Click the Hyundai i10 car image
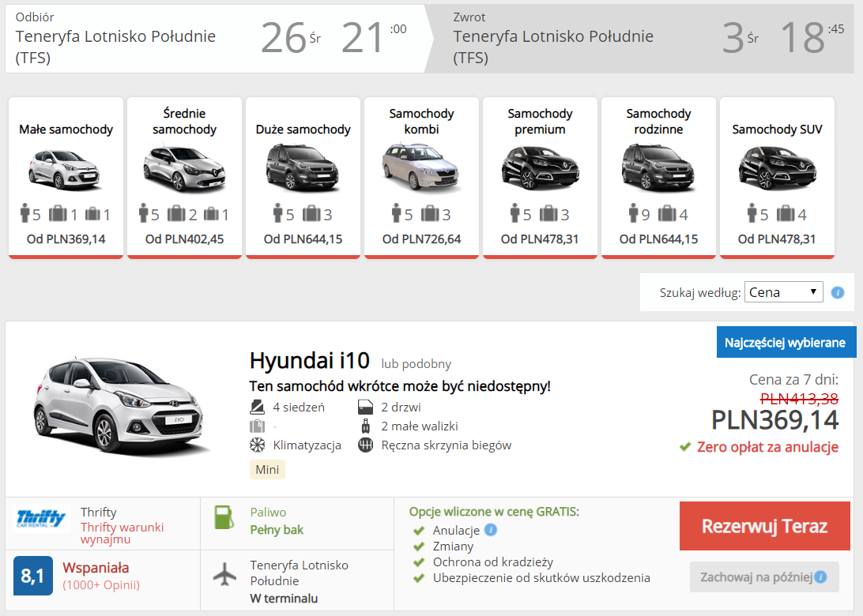This screenshot has height=616, width=863. pos(117,406)
